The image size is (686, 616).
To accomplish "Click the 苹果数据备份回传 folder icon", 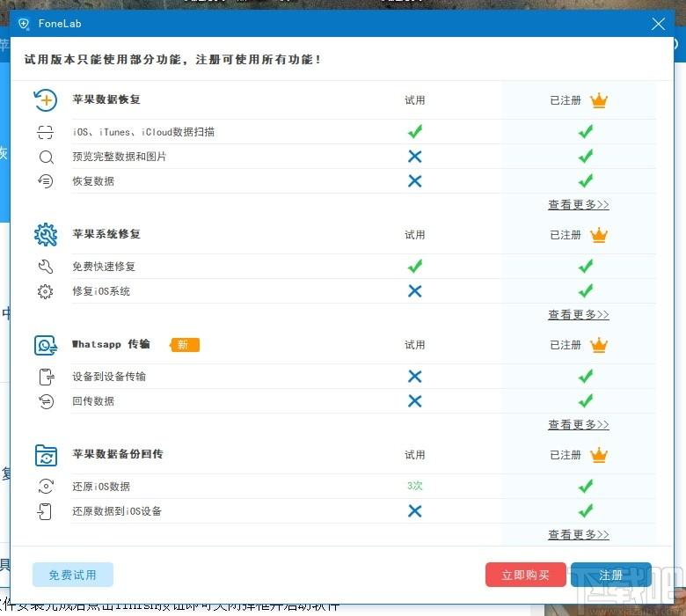I will (x=46, y=455).
